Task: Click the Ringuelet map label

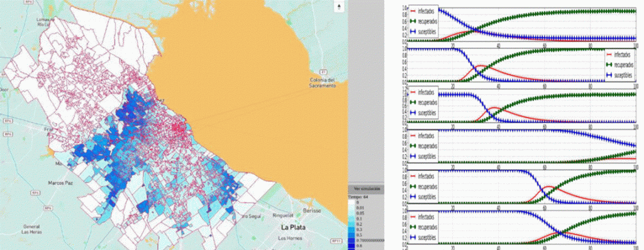Action: click(x=284, y=215)
